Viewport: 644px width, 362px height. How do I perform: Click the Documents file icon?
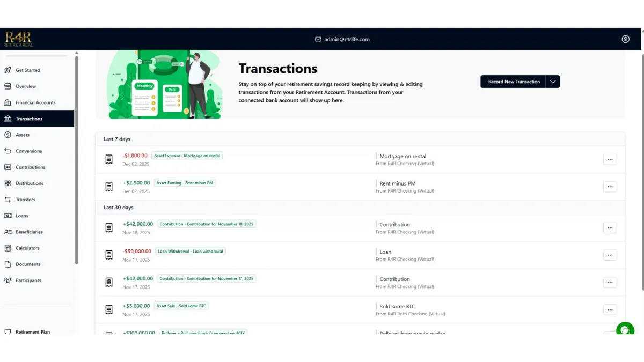tap(8, 264)
